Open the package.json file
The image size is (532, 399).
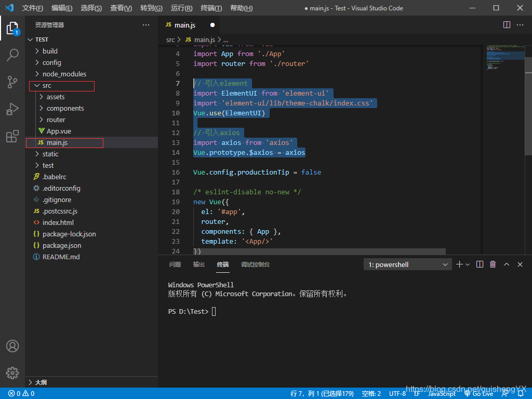pos(62,245)
